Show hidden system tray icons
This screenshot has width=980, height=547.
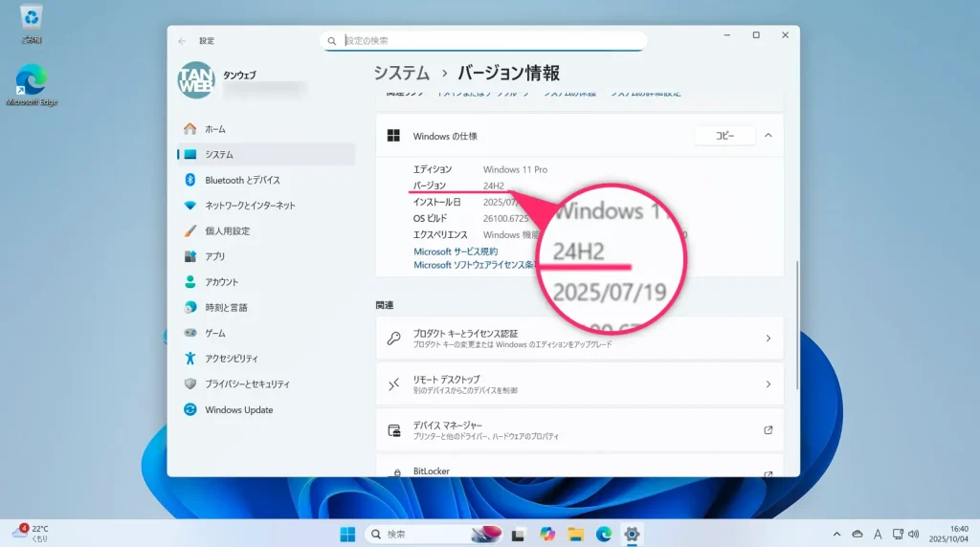(836, 534)
